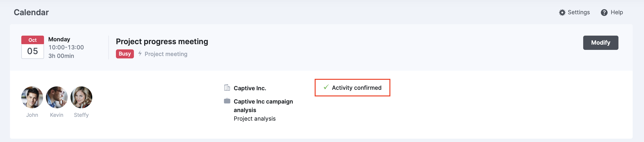Open Captive Inc campaign analysis project
Image resolution: width=644 pixels, height=142 pixels.
coord(263,106)
